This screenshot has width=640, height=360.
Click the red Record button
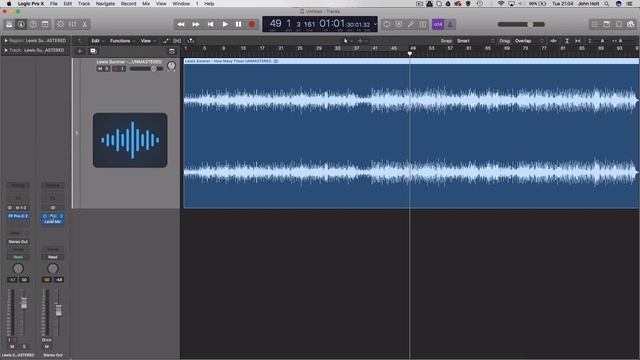point(252,24)
